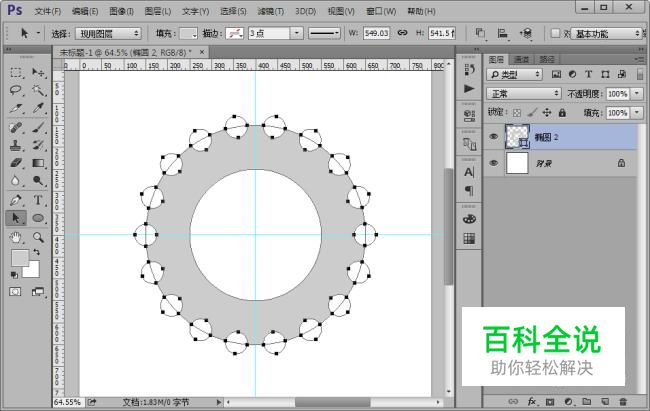Toggle lock all padlock
Image resolution: width=650 pixels, height=411 pixels.
[x=562, y=112]
